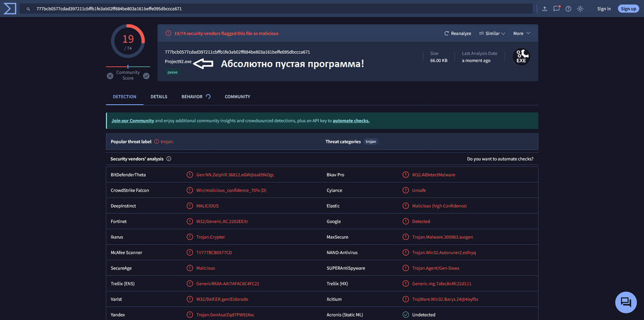This screenshot has height=320, width=644.
Task: Click the VirusTotal logo icon
Action: click(x=10, y=9)
